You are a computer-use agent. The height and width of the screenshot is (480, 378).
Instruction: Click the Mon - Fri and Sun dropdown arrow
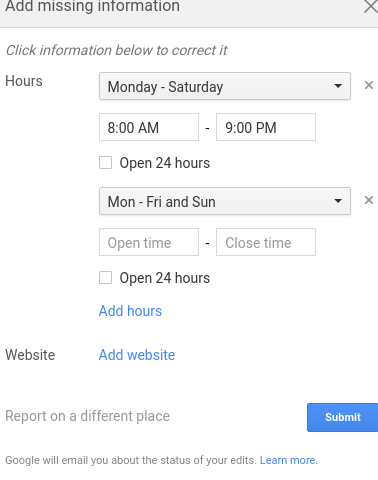338,201
